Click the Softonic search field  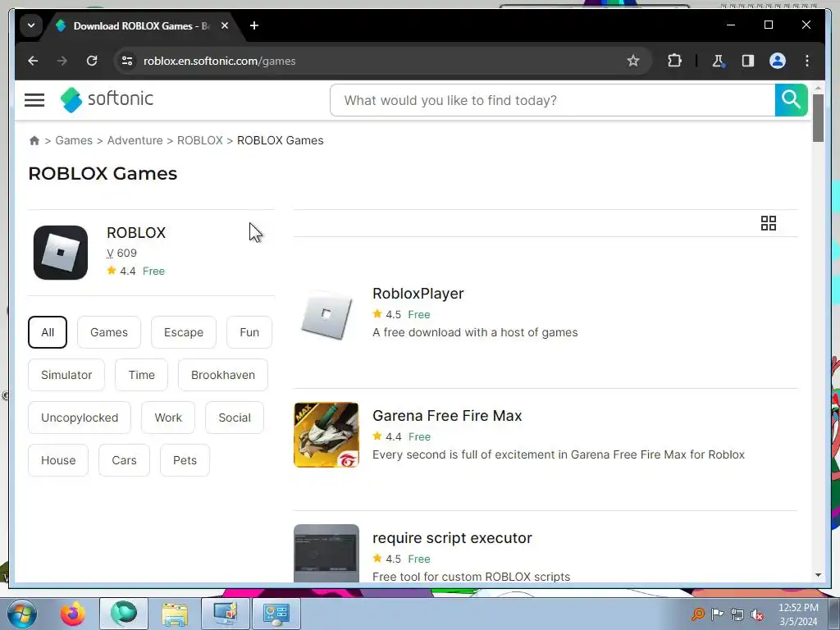[552, 99]
